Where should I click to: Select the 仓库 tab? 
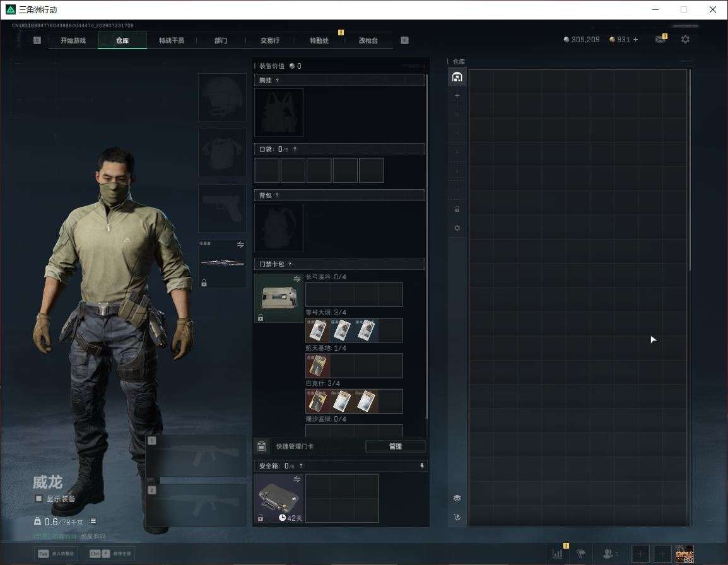[122, 40]
